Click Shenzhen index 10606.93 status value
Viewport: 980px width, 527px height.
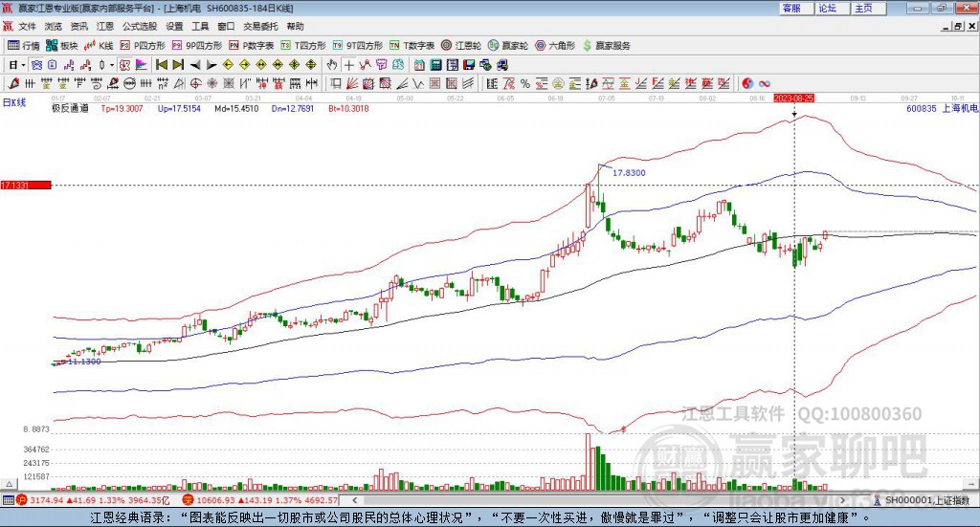tap(216, 500)
